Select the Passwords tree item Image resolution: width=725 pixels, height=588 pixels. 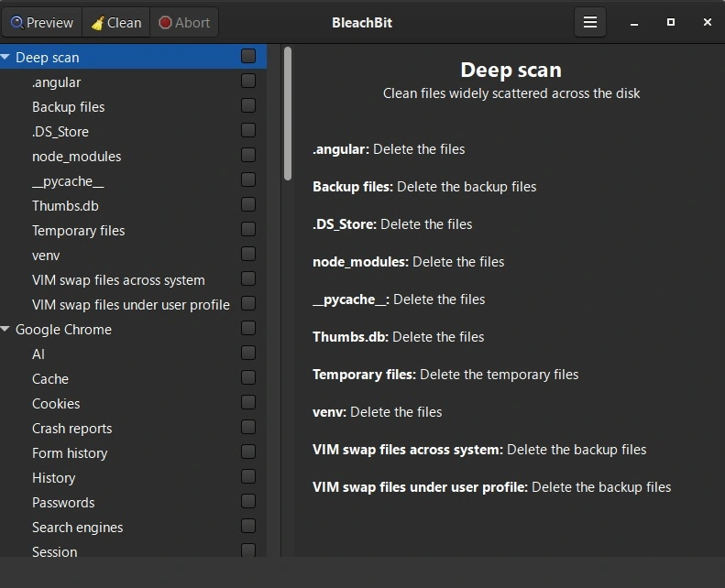[133, 503]
